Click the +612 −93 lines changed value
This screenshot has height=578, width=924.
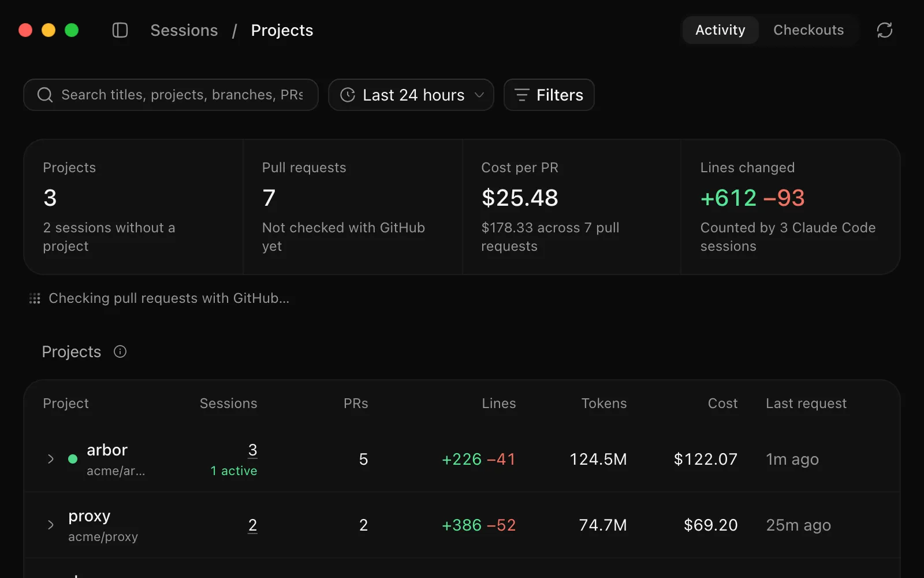coord(752,198)
